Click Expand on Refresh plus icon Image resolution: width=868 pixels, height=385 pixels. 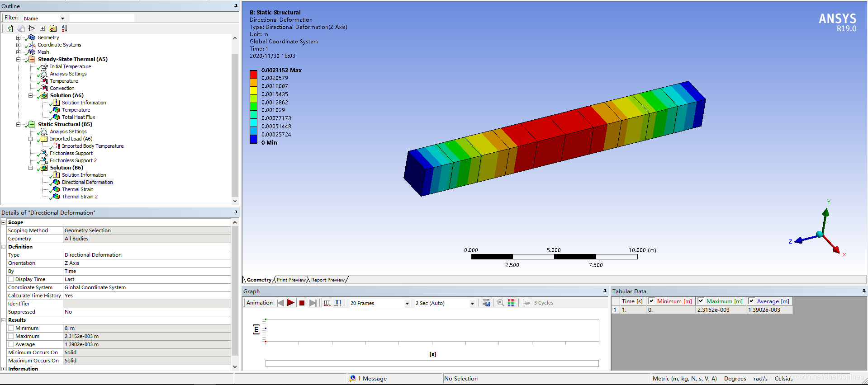point(42,28)
